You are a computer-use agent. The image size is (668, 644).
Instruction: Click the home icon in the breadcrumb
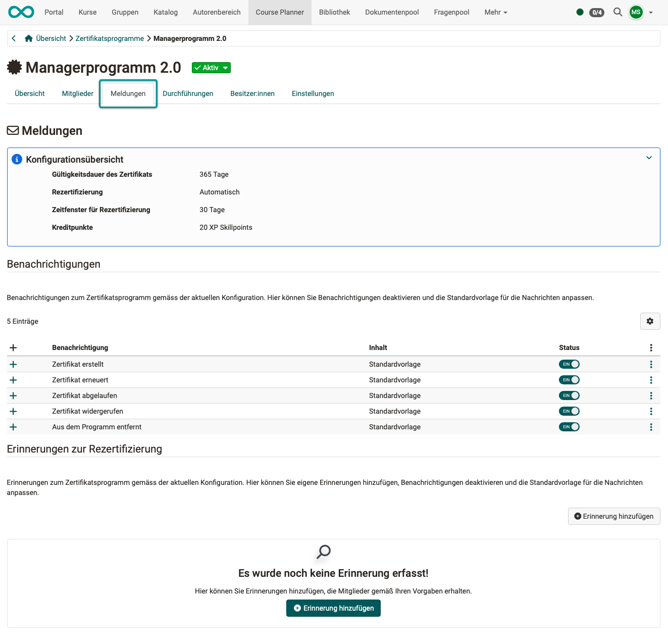click(29, 38)
